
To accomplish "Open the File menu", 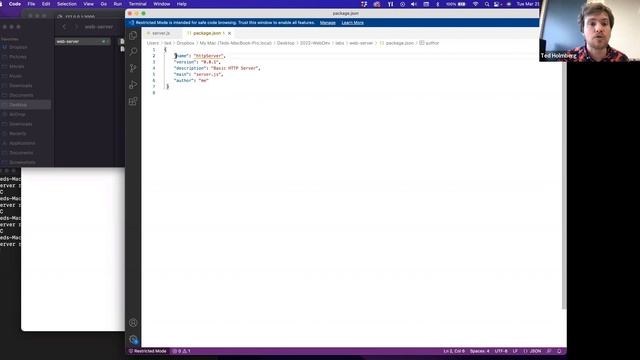I will point(31,4).
